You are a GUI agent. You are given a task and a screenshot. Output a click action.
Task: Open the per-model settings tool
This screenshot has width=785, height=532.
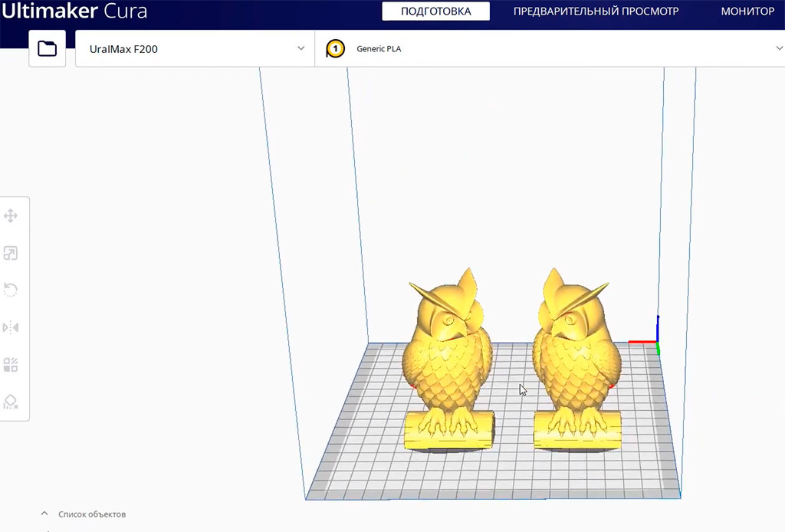tap(11, 364)
